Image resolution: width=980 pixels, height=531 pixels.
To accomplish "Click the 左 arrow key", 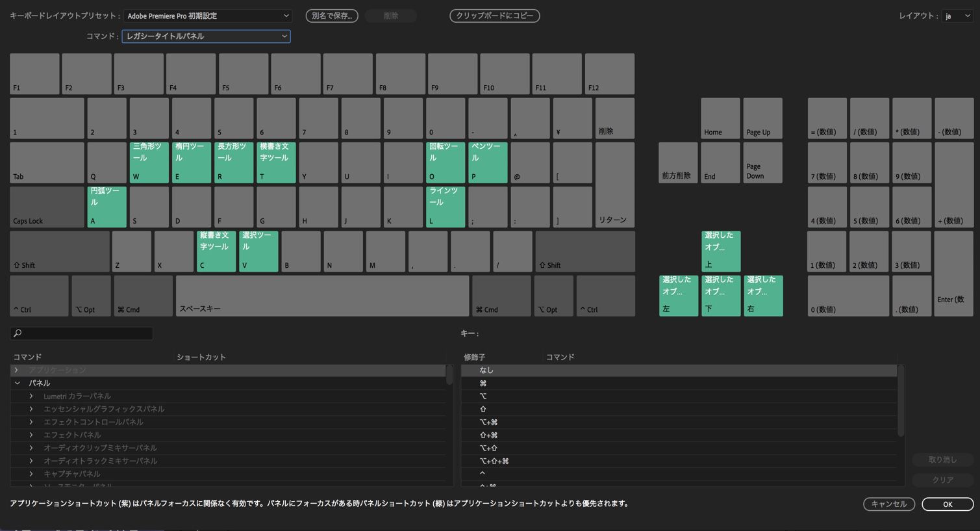I will [x=679, y=296].
